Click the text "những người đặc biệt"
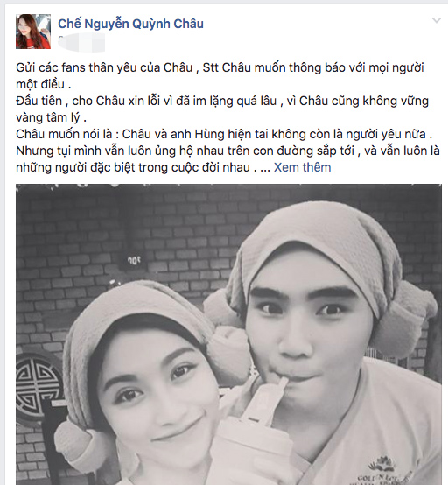Image resolution: width=448 pixels, height=485 pixels. click(x=76, y=167)
